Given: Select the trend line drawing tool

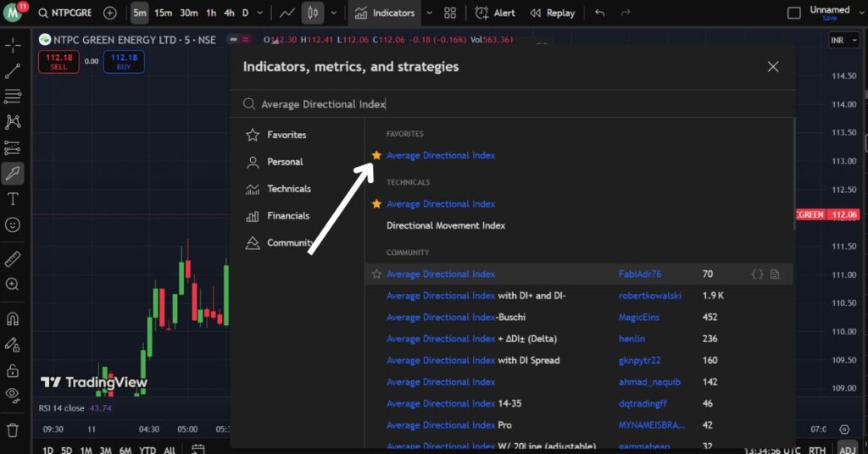Looking at the screenshot, I should 13,71.
